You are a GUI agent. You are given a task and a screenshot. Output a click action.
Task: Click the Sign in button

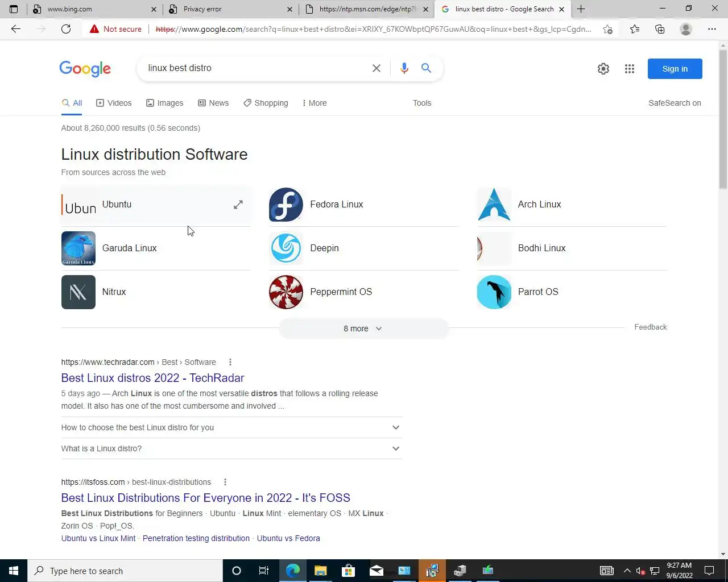pos(675,69)
